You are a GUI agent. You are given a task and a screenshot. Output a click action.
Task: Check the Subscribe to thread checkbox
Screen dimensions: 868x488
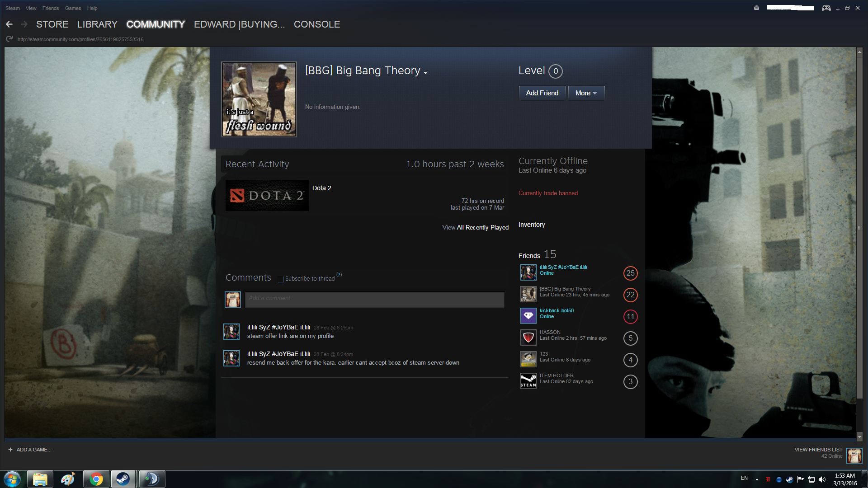click(281, 279)
